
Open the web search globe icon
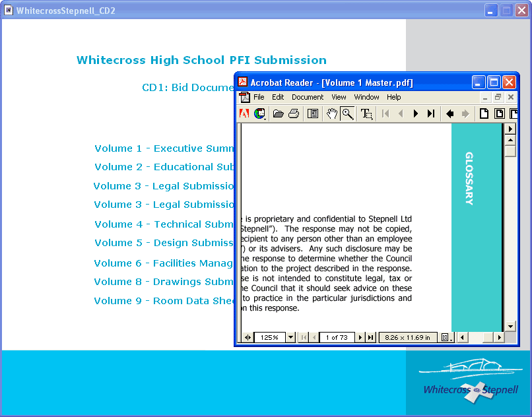(x=260, y=113)
